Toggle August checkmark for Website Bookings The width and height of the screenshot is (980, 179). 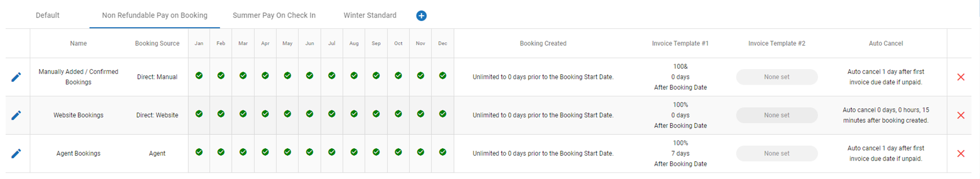354,114
